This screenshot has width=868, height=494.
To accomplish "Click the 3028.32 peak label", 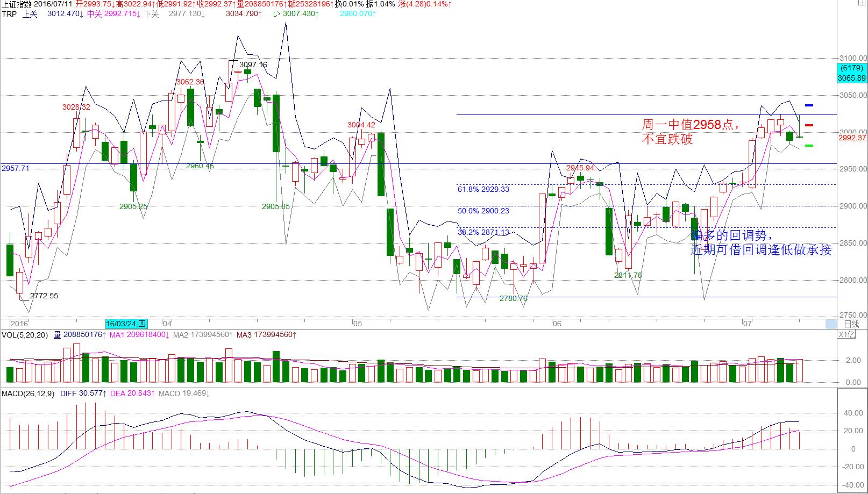I will pyautogui.click(x=76, y=107).
